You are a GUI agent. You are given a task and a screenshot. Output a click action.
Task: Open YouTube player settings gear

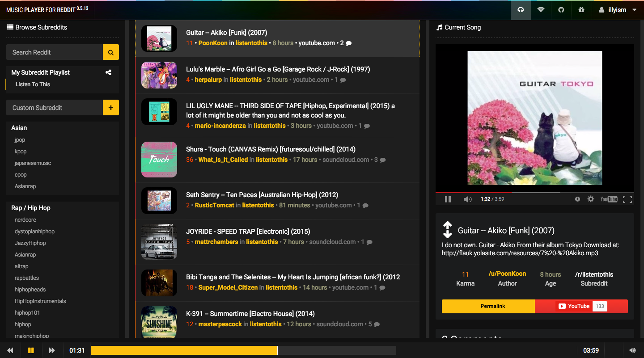click(x=591, y=199)
